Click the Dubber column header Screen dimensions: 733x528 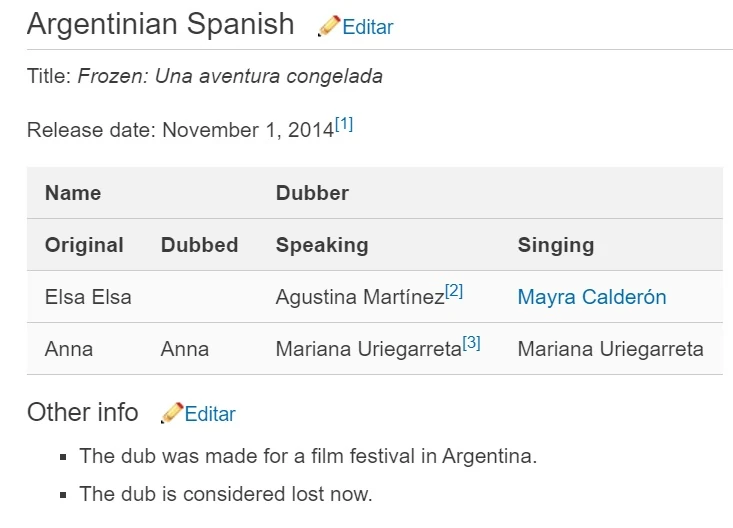(x=312, y=193)
